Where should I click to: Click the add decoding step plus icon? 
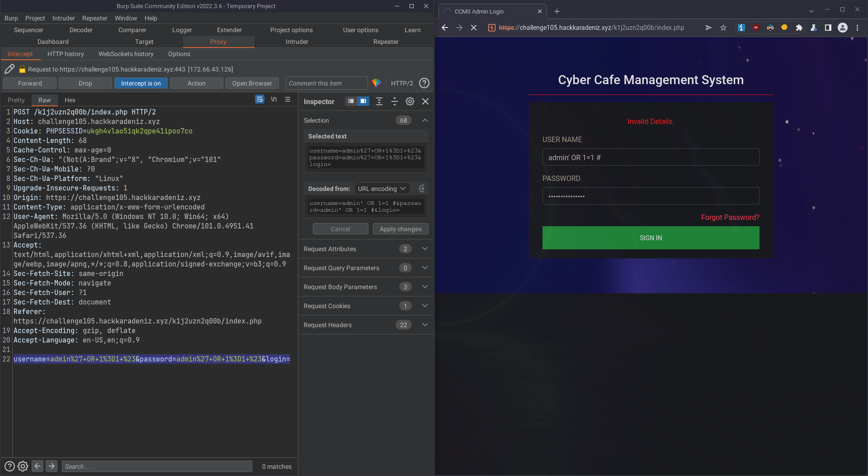coord(422,189)
